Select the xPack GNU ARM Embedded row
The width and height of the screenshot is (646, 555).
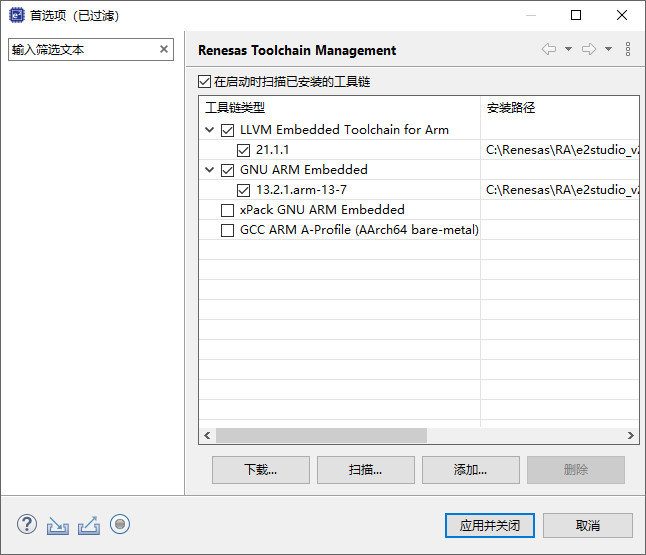click(322, 210)
